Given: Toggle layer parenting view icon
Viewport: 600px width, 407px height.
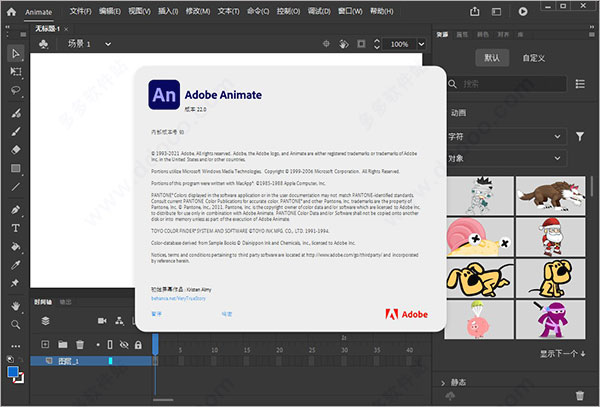Looking at the screenshot, I should (x=119, y=321).
